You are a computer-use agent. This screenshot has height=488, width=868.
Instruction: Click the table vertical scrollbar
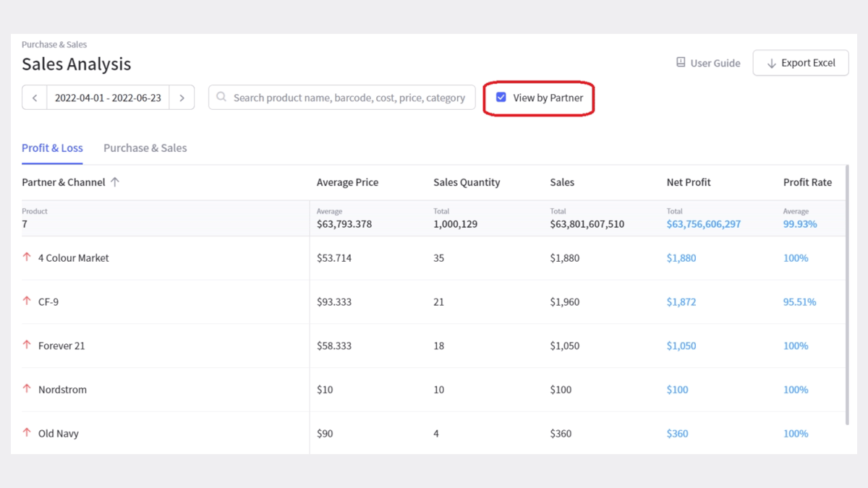pos(847,289)
